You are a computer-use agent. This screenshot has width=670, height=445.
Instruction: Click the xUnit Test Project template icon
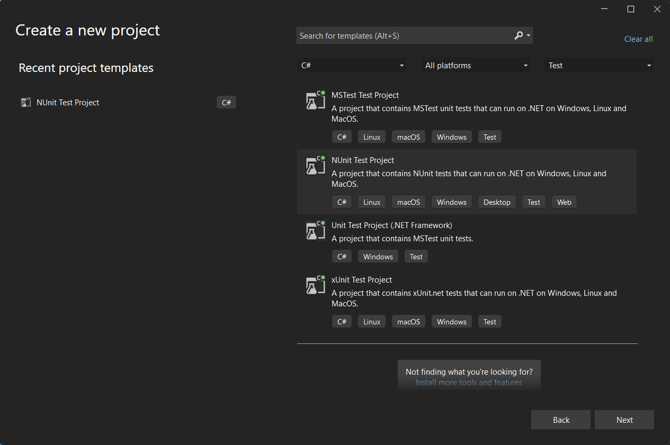(x=315, y=285)
